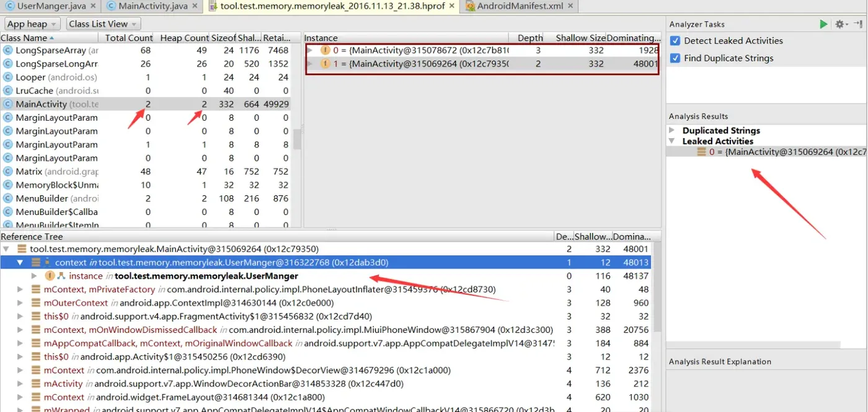
Task: Run analyzer tasks with green play icon
Action: click(823, 24)
